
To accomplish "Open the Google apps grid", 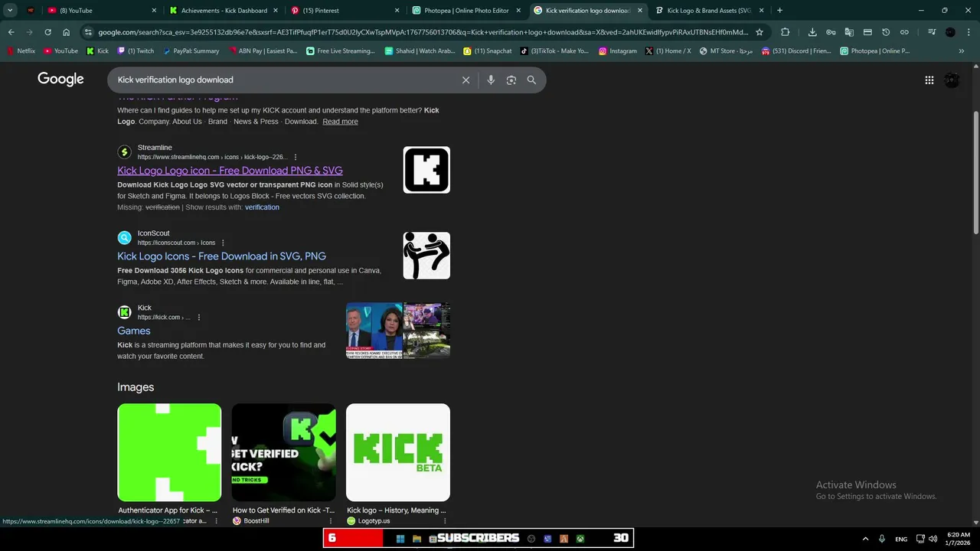I will pyautogui.click(x=929, y=80).
